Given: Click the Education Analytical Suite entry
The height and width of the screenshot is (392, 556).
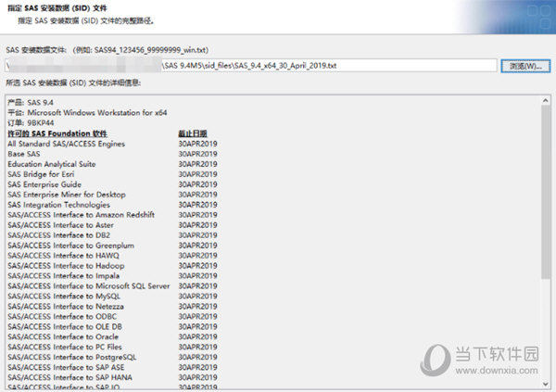Looking at the screenshot, I should [x=52, y=164].
